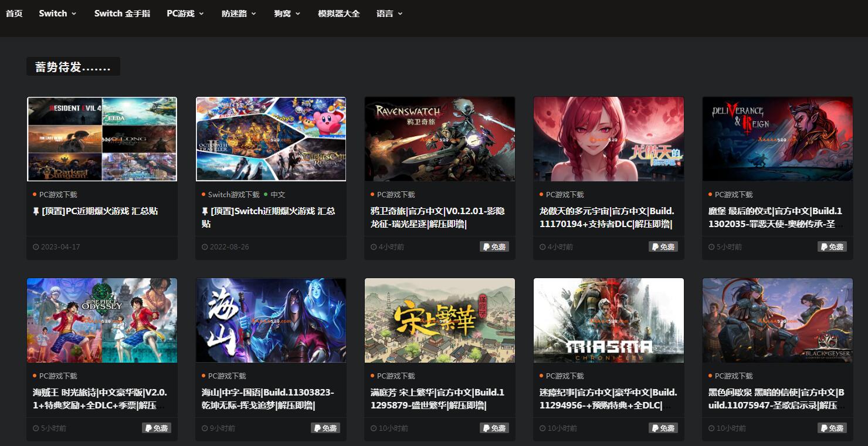
Task: Click the pin icon before Switch近期爆火游戏 title
Action: (x=205, y=211)
